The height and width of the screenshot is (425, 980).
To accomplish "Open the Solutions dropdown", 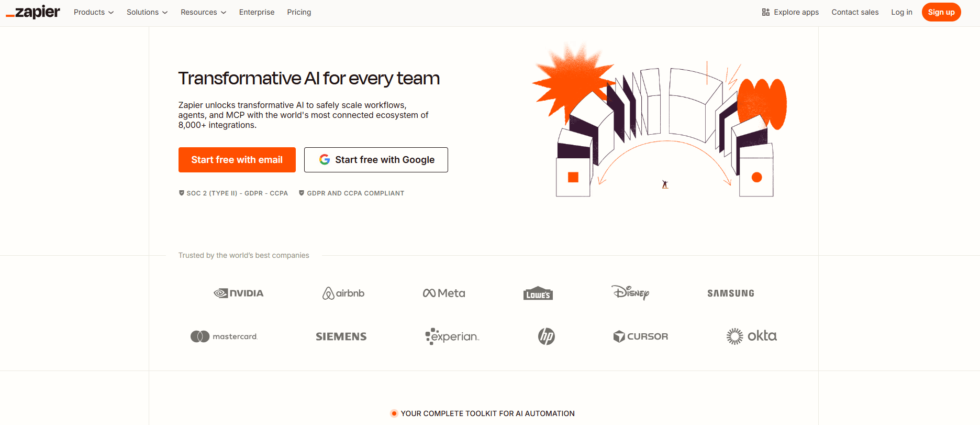I will [x=147, y=12].
